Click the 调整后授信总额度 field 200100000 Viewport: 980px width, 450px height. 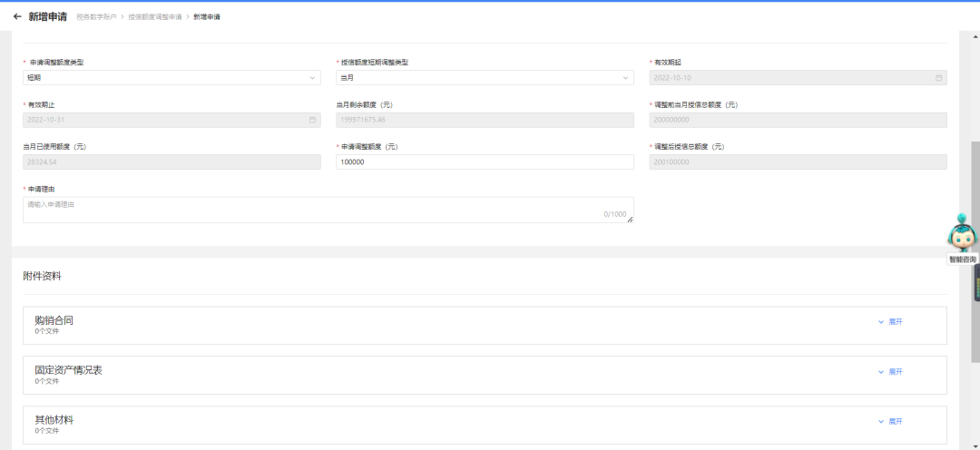pos(799,161)
